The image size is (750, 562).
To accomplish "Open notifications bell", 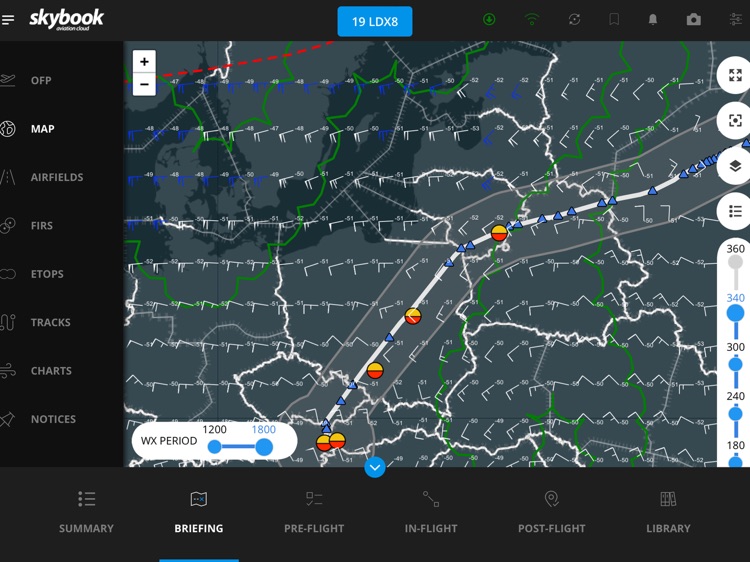I will point(652,20).
